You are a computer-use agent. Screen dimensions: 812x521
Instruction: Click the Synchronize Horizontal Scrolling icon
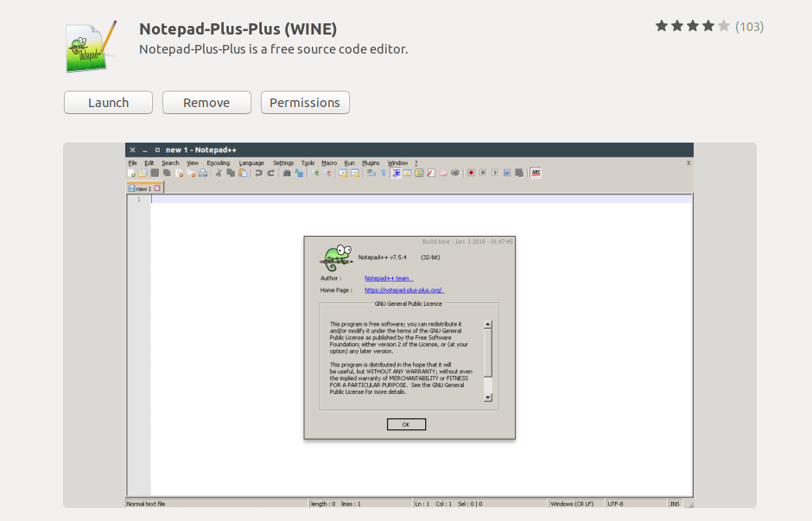[355, 173]
